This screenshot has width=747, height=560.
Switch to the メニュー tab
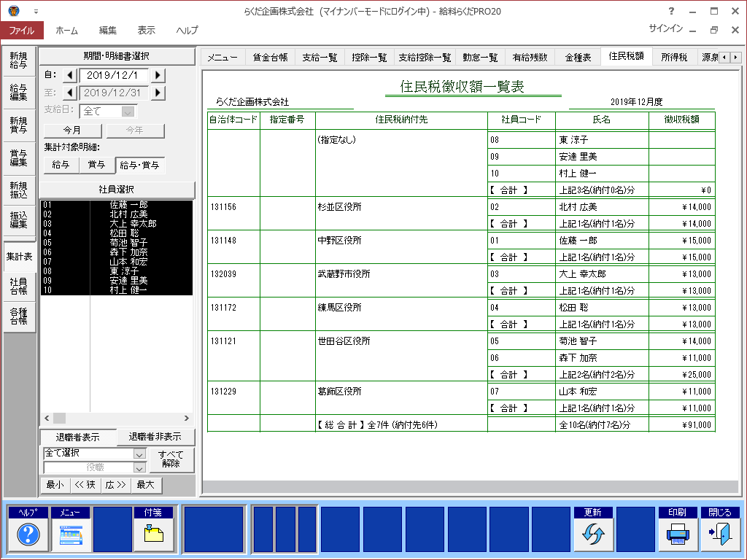222,57
